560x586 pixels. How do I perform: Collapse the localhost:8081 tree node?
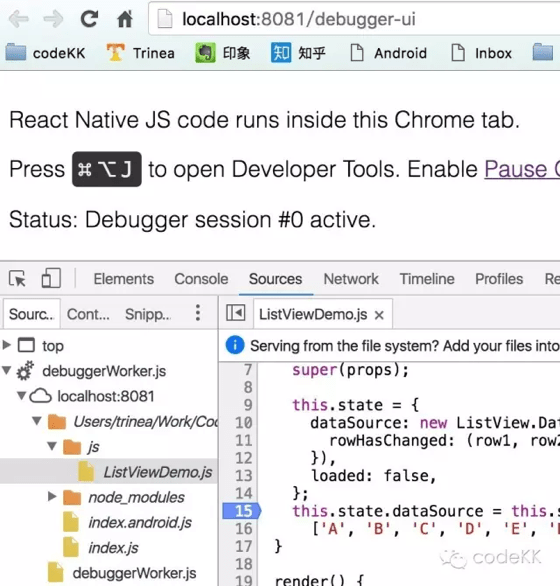pyautogui.click(x=22, y=395)
